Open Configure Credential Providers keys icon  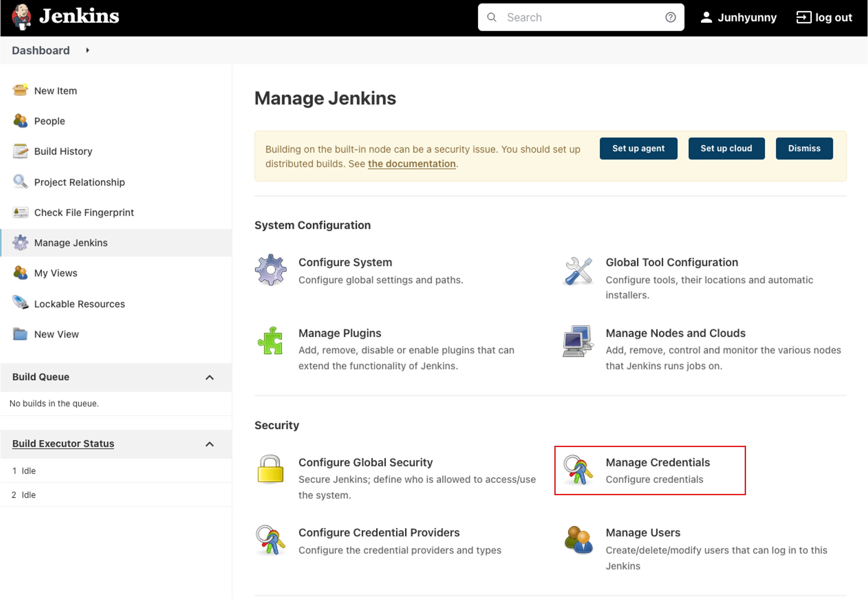(271, 540)
